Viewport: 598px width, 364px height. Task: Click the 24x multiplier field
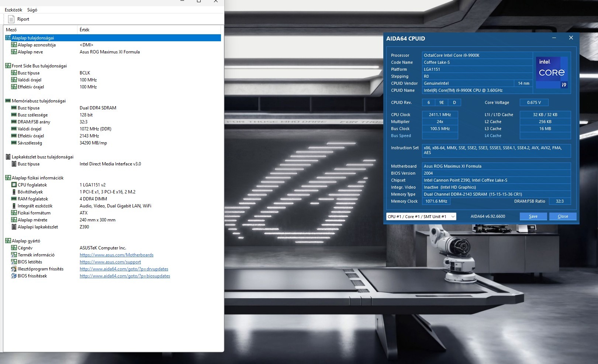(x=440, y=122)
